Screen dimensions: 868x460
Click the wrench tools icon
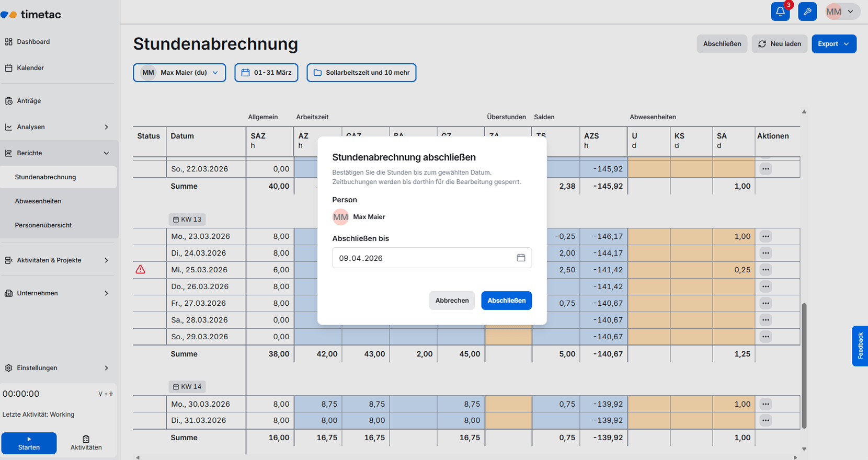(807, 11)
